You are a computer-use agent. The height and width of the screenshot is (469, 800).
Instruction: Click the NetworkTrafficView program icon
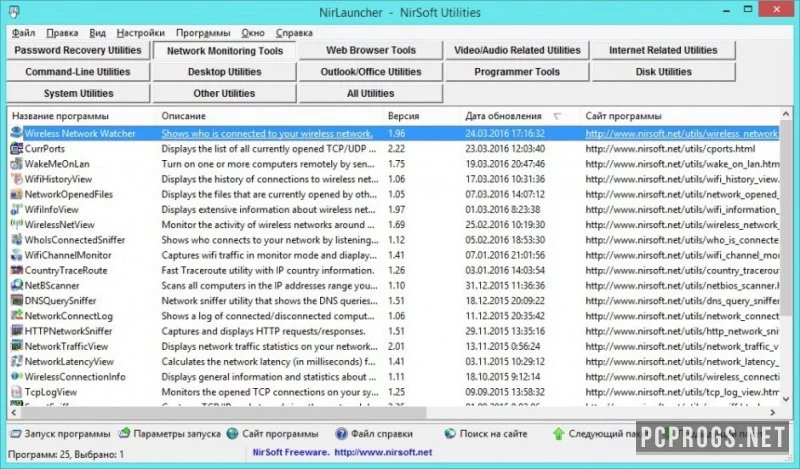[x=16, y=346]
